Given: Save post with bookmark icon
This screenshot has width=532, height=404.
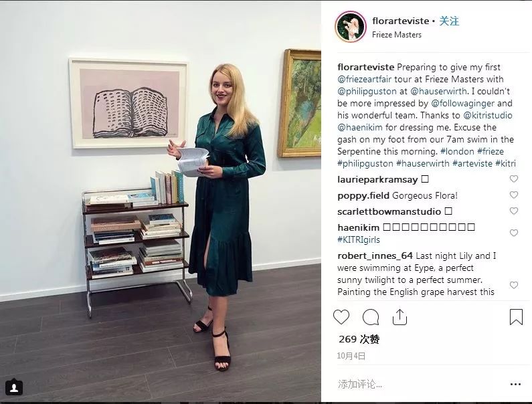Looking at the screenshot, I should tap(516, 317).
